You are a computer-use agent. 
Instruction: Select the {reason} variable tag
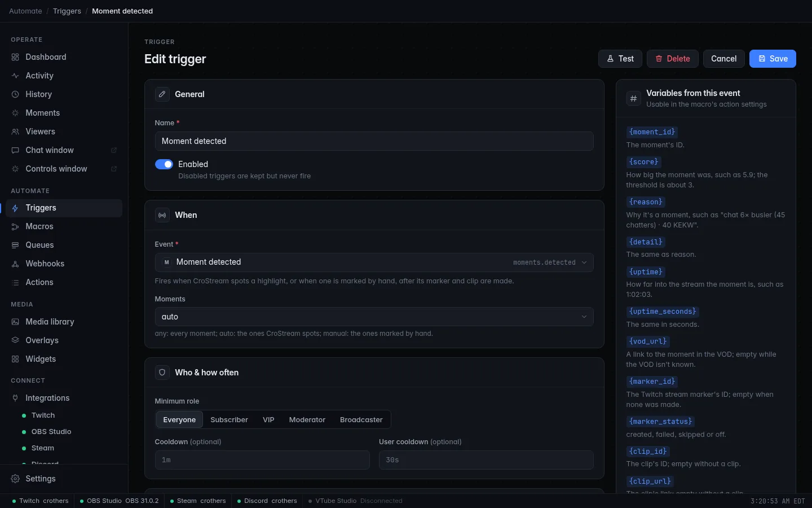point(646,202)
